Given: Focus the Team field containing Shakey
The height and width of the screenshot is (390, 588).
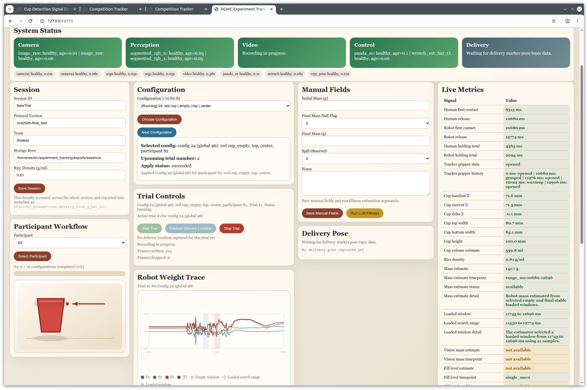Looking at the screenshot, I should 70,140.
